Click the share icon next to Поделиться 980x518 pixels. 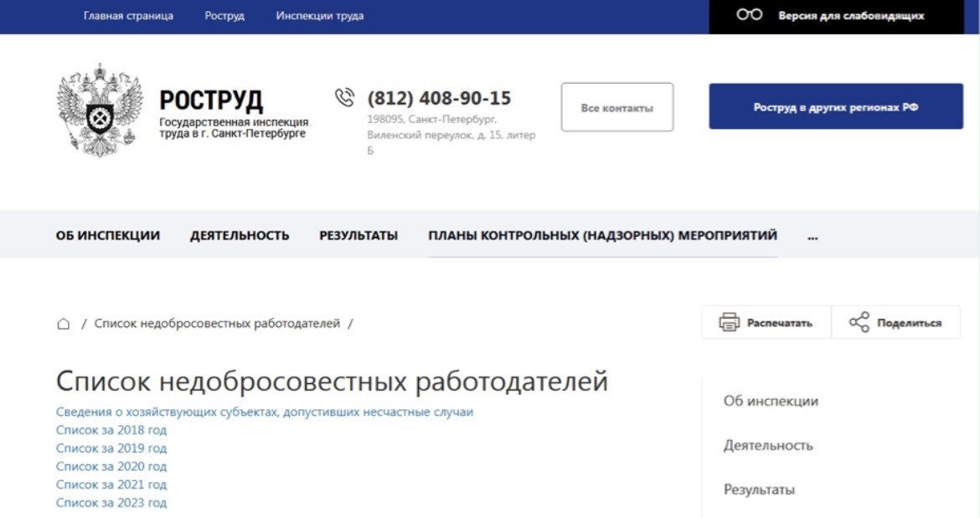[x=859, y=322]
